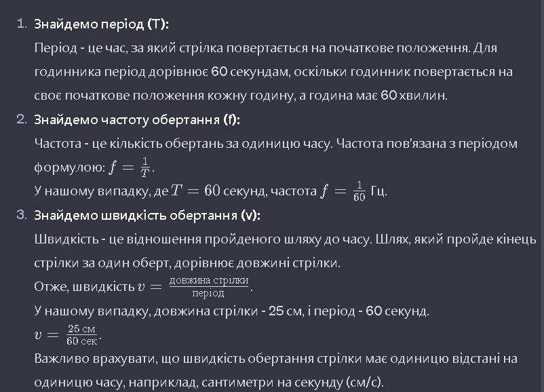Click the fraction 'довжина стрілки / період'
This screenshot has width=544, height=392.
tap(209, 287)
